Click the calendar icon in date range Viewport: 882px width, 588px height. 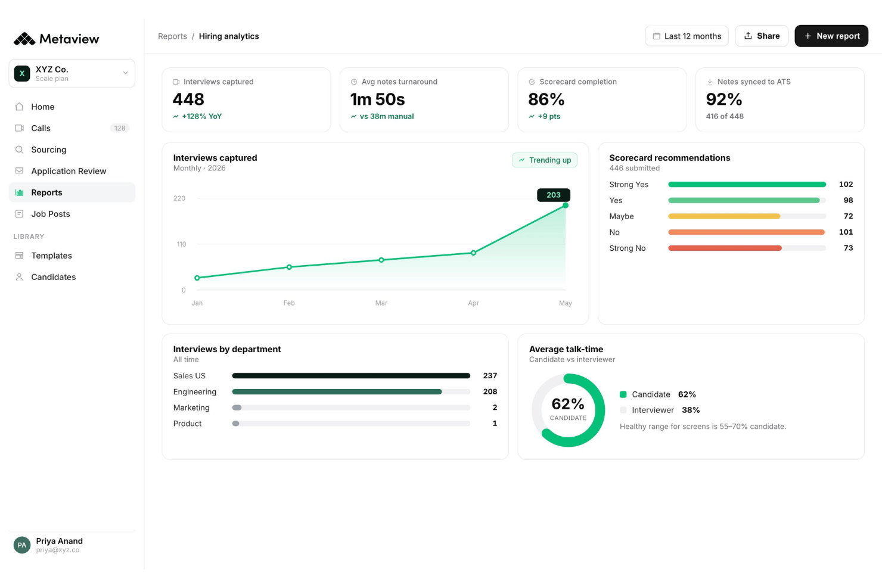(x=657, y=36)
